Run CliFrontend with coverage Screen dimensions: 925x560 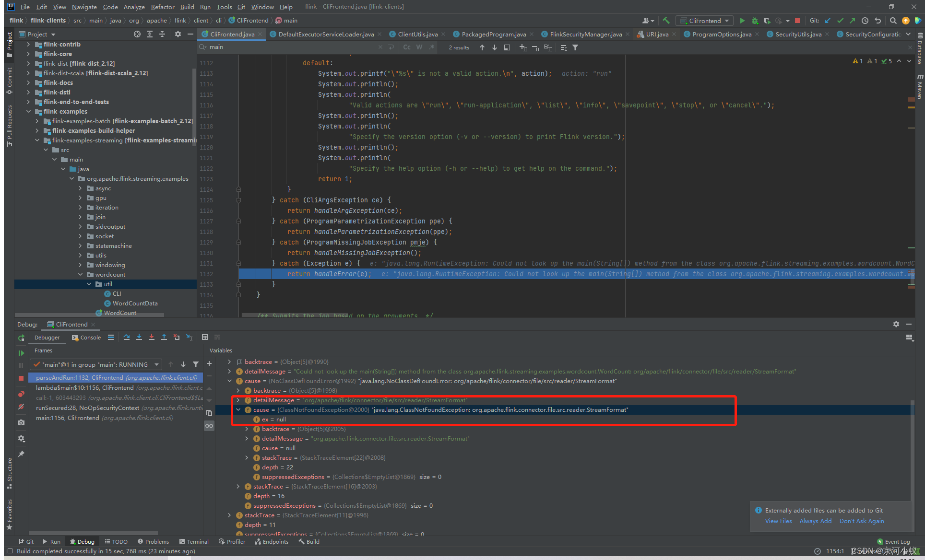click(767, 21)
